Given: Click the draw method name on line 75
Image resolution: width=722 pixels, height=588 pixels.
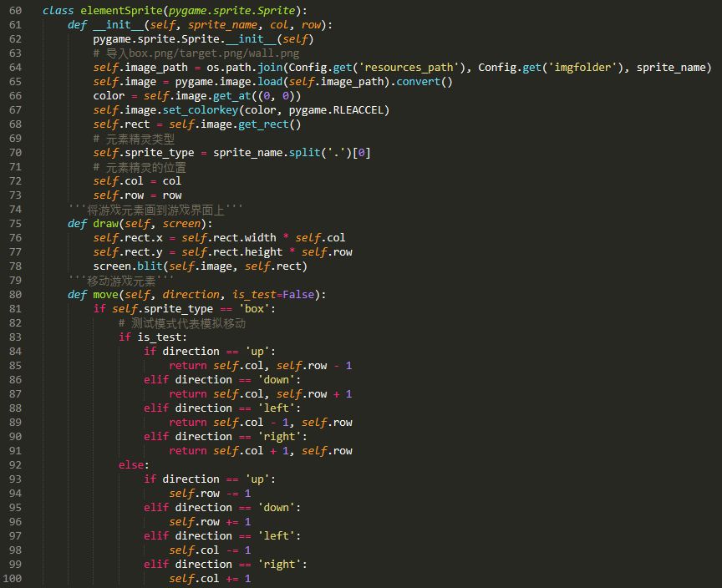Looking at the screenshot, I should click(104, 223).
